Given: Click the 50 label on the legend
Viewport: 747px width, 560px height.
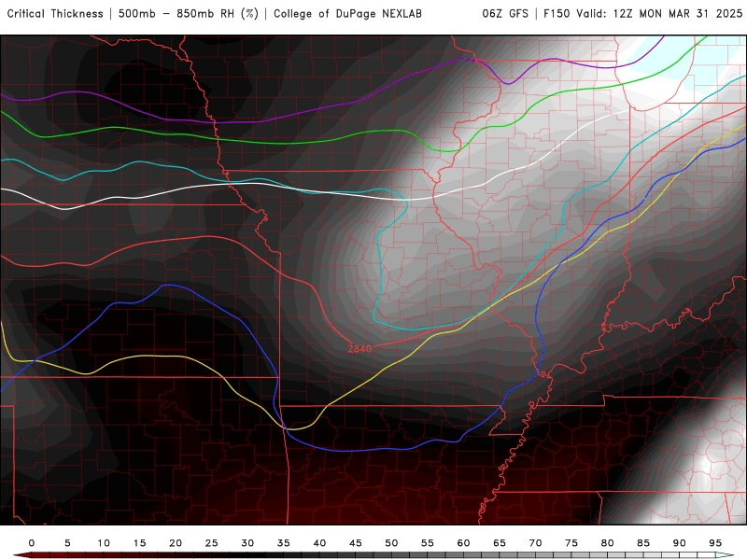Looking at the screenshot, I should [391, 543].
